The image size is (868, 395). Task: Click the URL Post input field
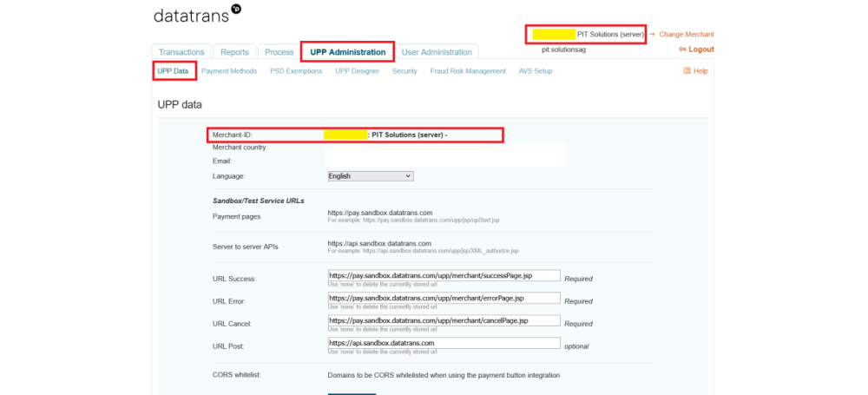click(x=444, y=343)
